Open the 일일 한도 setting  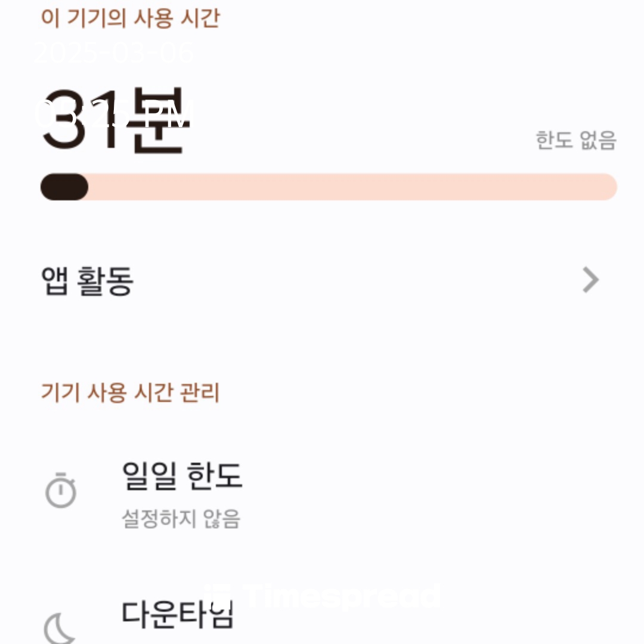pos(182,476)
